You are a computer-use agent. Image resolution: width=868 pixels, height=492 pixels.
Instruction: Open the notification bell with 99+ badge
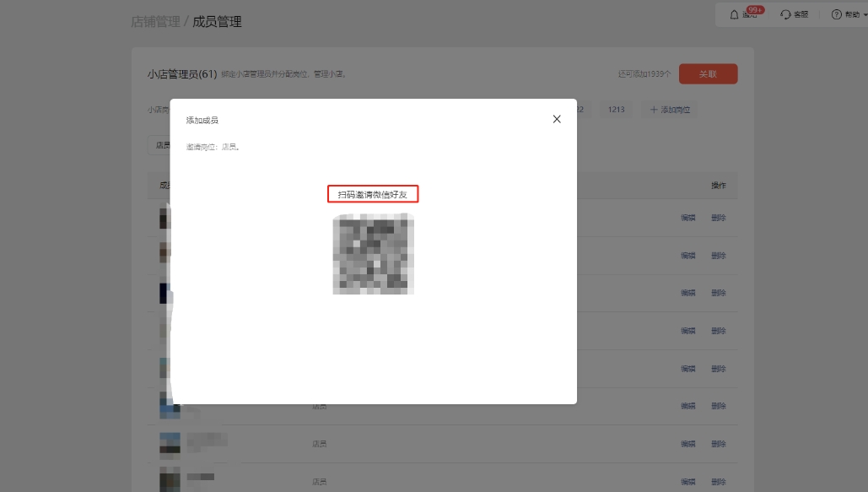[745, 14]
